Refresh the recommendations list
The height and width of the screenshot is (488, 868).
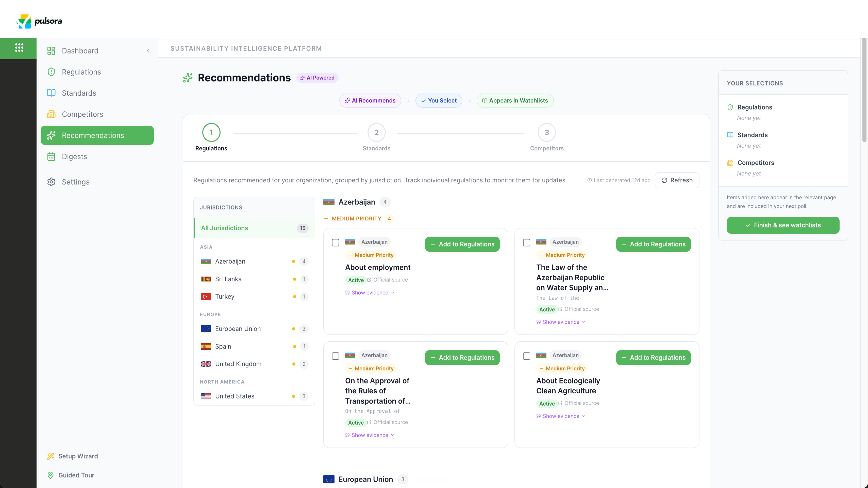tap(677, 180)
